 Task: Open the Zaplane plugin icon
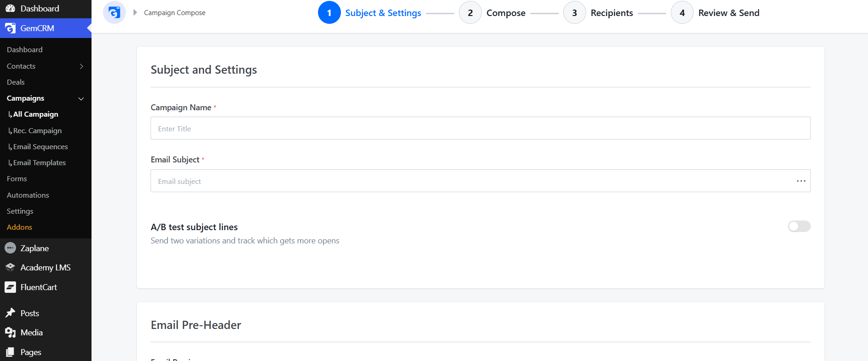pyautogui.click(x=10, y=248)
